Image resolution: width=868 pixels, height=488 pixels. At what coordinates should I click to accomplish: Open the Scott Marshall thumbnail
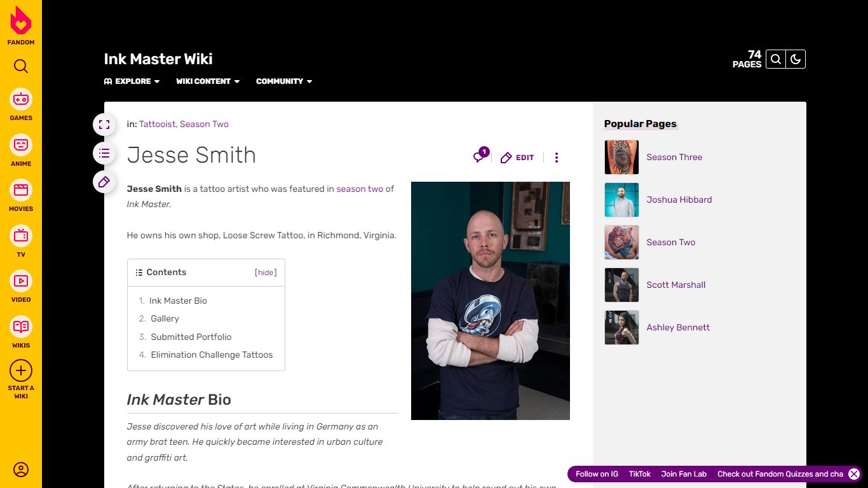(x=621, y=285)
